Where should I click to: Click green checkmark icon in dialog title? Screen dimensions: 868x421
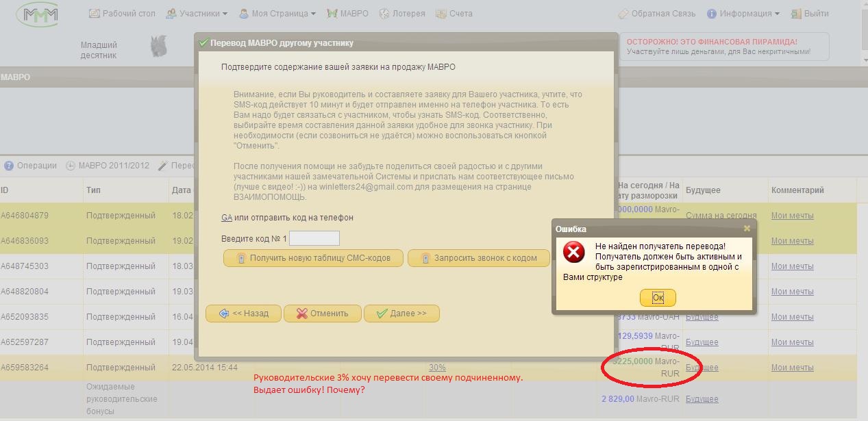[x=203, y=42]
